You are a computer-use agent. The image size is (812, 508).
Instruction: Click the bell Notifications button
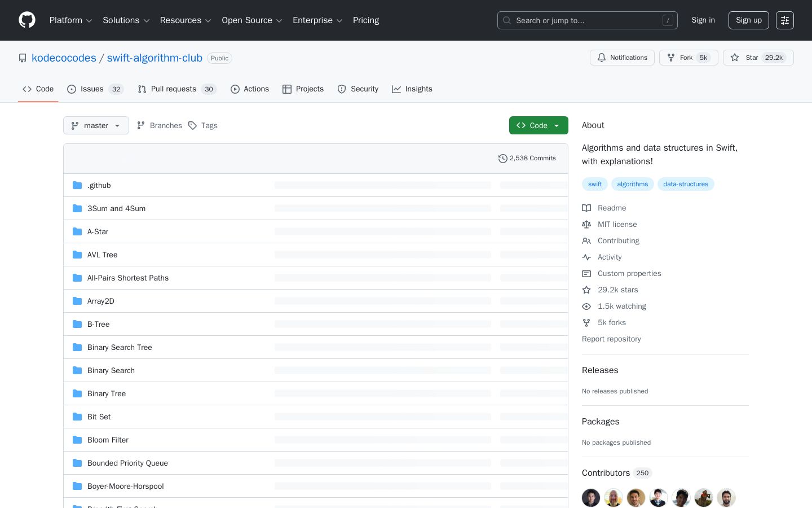[622, 58]
